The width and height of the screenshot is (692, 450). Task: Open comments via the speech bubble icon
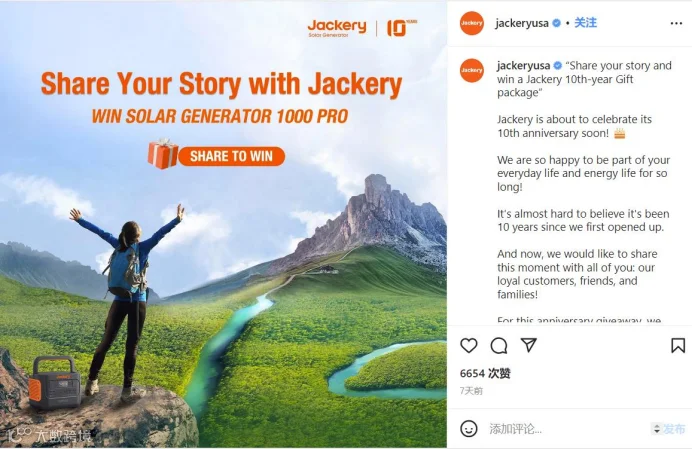(x=499, y=345)
